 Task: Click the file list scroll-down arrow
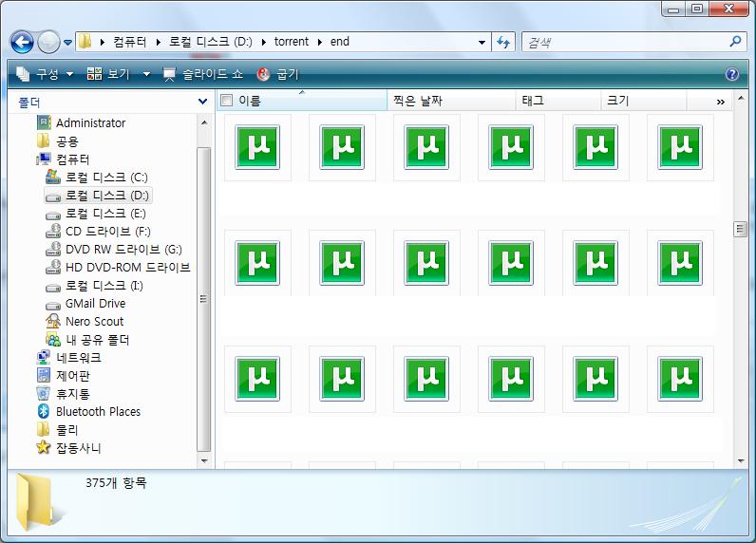tap(741, 461)
